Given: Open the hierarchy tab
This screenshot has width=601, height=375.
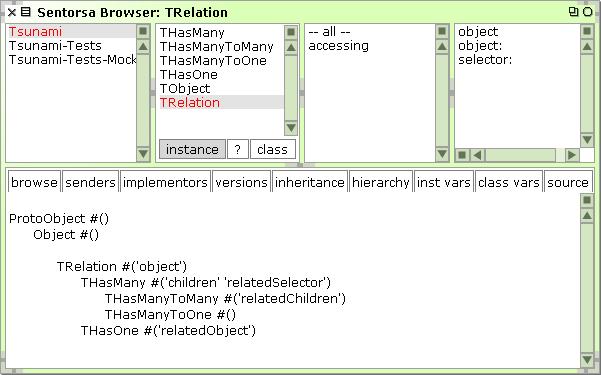Looking at the screenshot, I should pos(381,182).
